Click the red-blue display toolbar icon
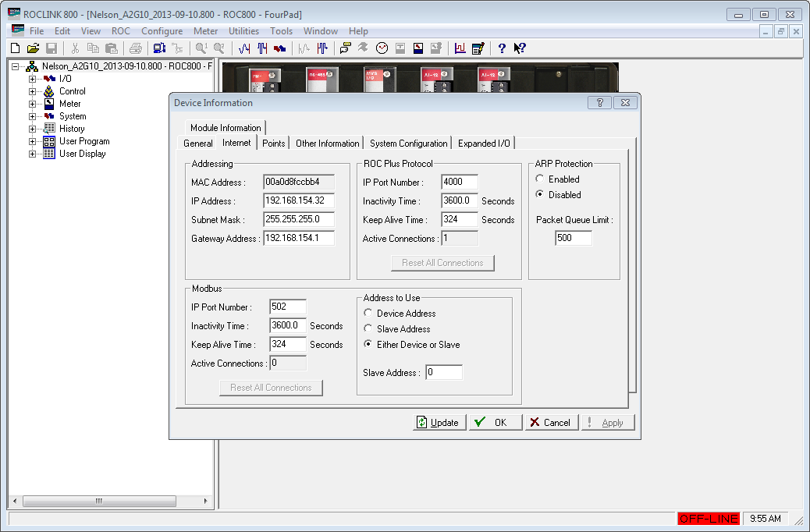 pos(418,48)
